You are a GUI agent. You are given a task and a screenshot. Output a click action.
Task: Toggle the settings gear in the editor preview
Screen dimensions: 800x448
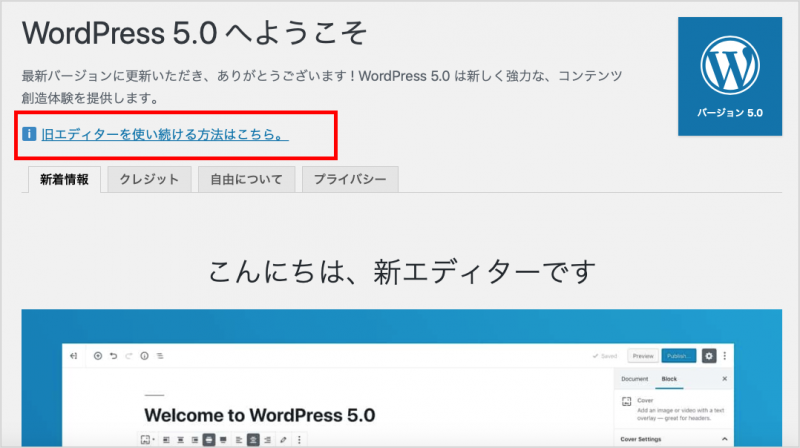[709, 356]
